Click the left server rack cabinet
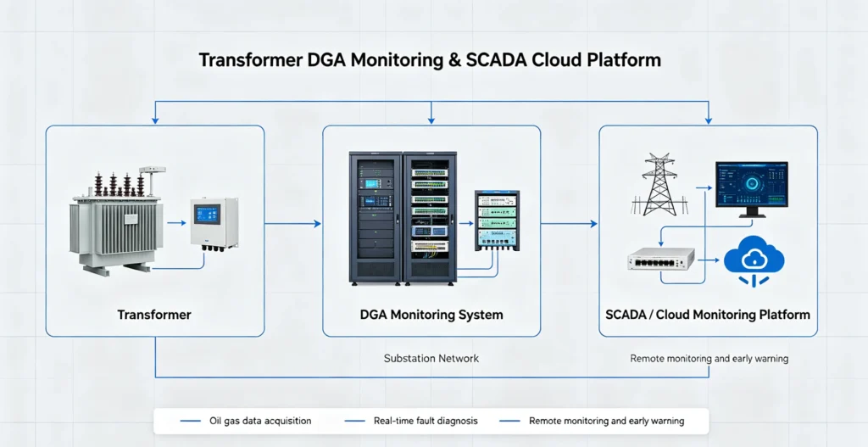The width and height of the screenshot is (868, 447). pos(376,218)
